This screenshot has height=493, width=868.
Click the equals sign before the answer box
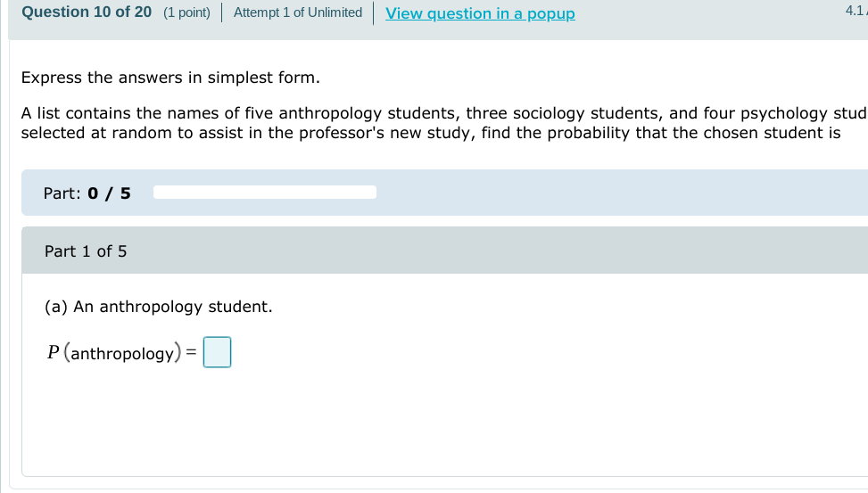click(x=191, y=353)
